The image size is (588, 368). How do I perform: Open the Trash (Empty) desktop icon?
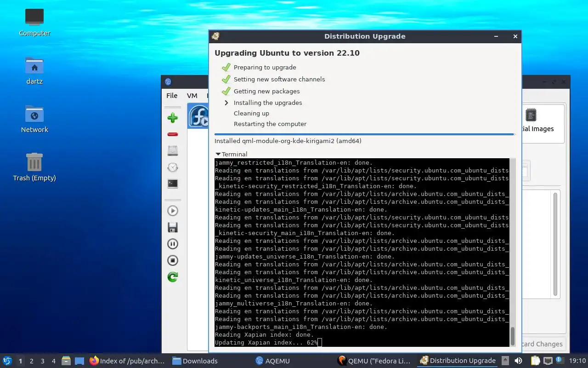[x=34, y=167]
